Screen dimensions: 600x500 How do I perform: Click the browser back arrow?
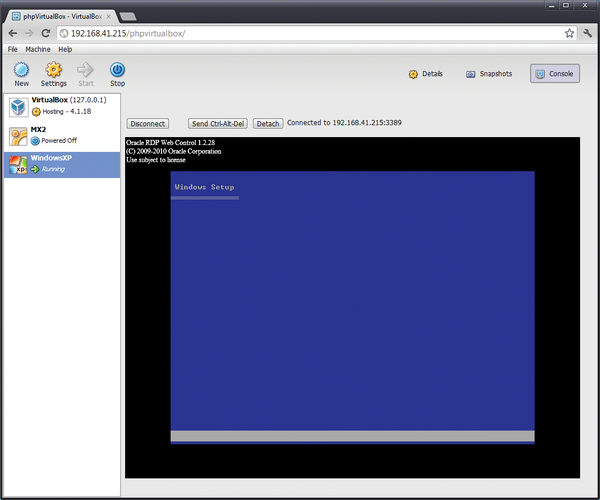[12, 33]
